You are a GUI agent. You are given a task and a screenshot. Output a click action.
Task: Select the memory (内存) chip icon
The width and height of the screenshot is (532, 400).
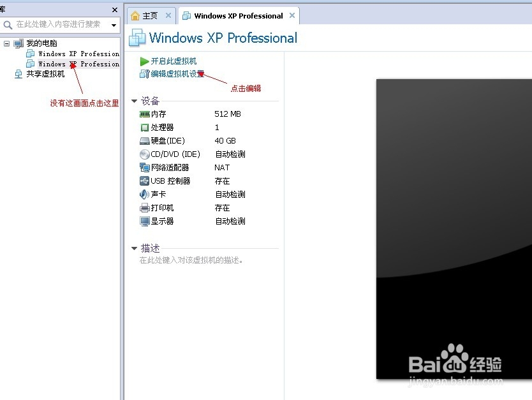(x=145, y=114)
